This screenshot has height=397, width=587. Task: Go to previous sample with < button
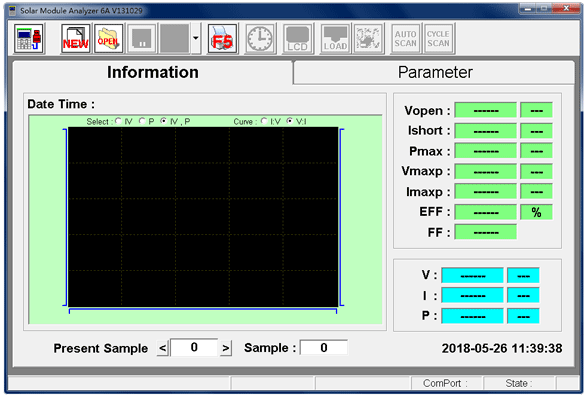[162, 348]
